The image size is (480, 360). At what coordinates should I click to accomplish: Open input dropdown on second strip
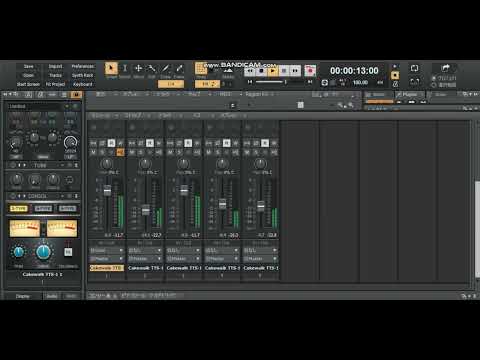145,250
